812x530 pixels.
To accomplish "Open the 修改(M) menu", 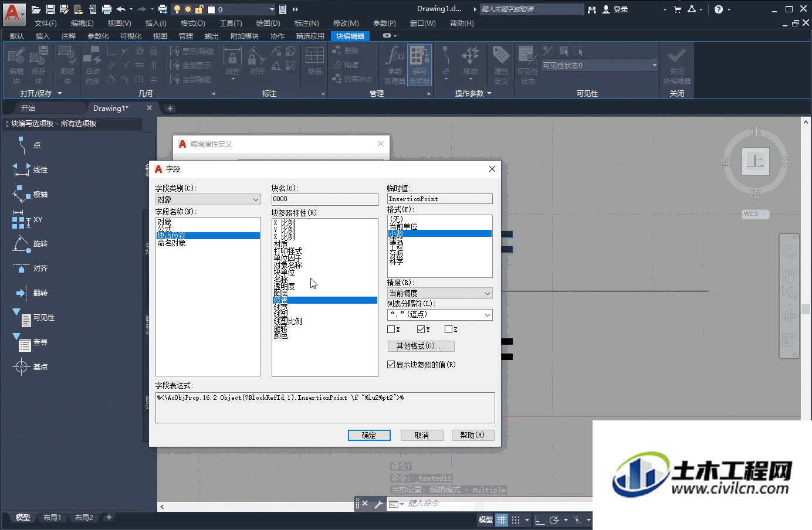I will pyautogui.click(x=346, y=23).
